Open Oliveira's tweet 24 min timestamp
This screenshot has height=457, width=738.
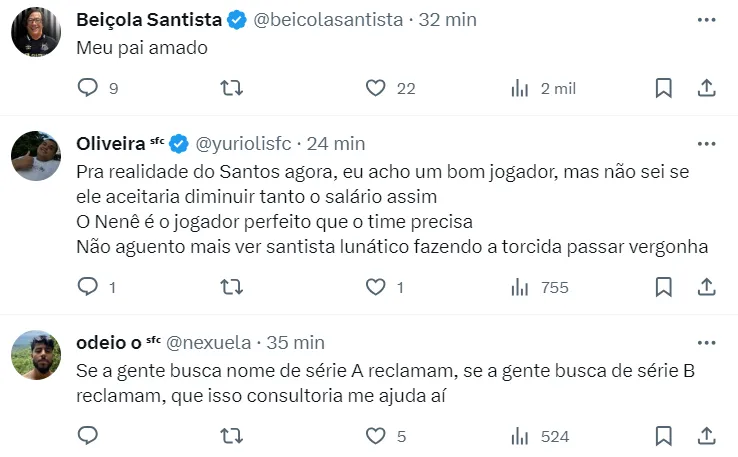336,143
